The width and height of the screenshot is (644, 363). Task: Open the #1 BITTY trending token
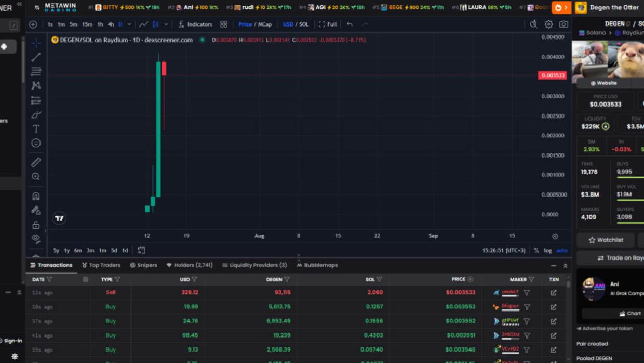(x=124, y=7)
